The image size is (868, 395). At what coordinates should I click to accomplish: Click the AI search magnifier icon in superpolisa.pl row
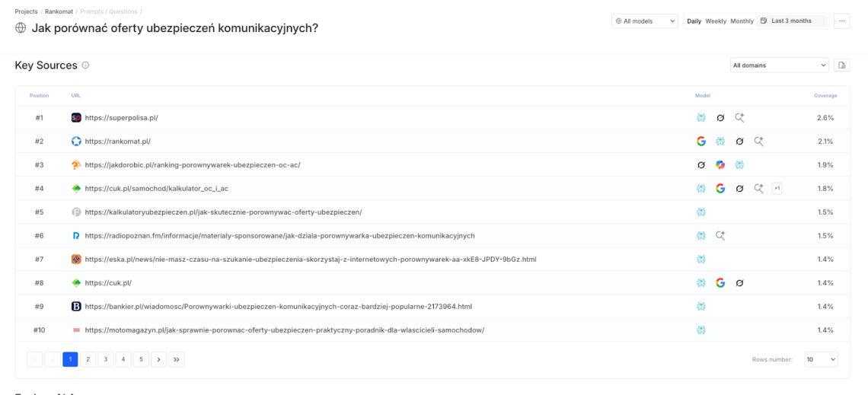point(739,117)
